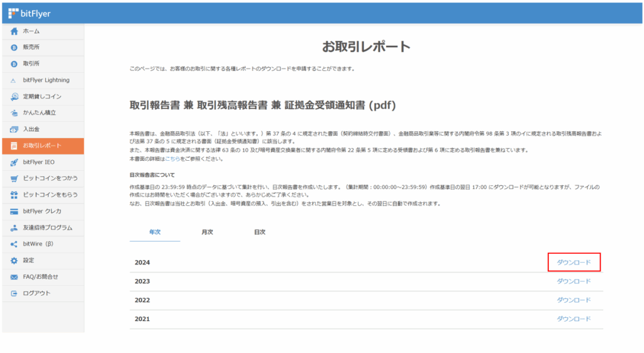This screenshot has height=353, width=644.
Task: Switch to the 年次 tab
Action: [155, 232]
